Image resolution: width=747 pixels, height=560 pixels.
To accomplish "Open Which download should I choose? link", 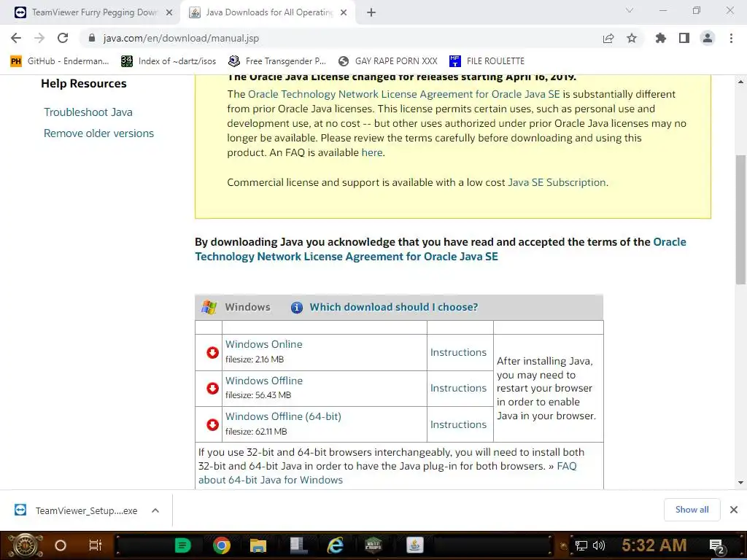I will pyautogui.click(x=393, y=307).
